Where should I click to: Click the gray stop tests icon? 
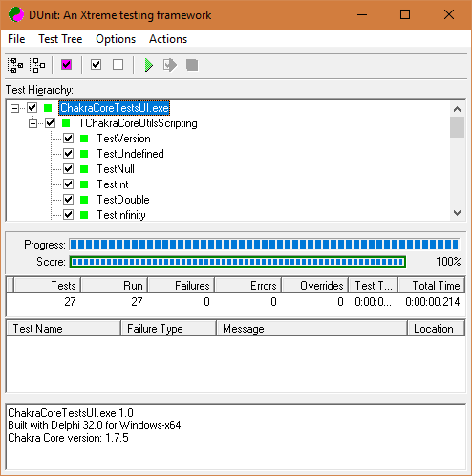(x=192, y=65)
